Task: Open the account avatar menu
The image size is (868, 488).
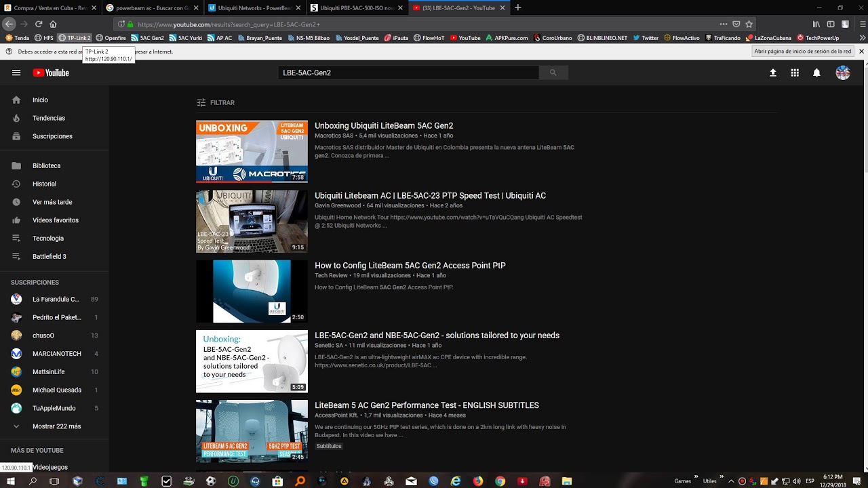Action: (843, 73)
